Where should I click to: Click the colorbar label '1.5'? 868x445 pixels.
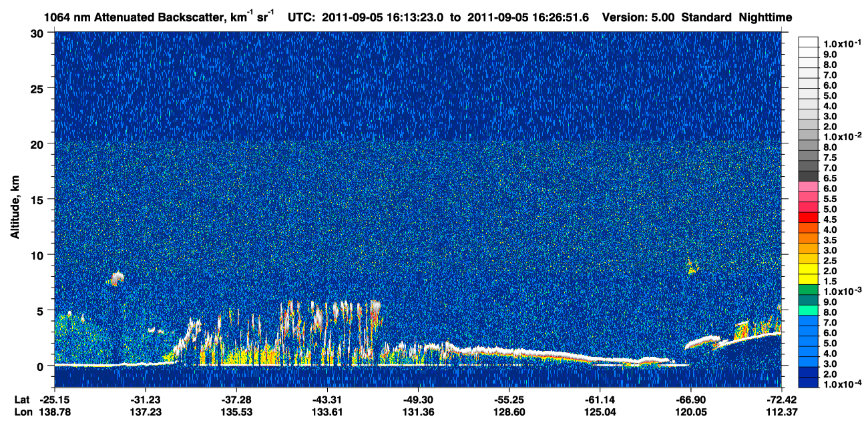830,282
